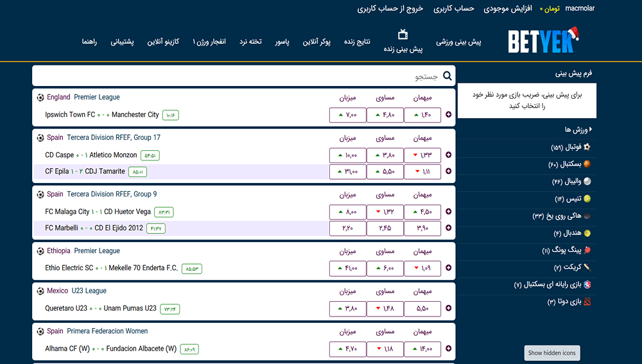The width and height of the screenshot is (642, 364).
Task: Click the search magnifier icon
Action: (447, 76)
